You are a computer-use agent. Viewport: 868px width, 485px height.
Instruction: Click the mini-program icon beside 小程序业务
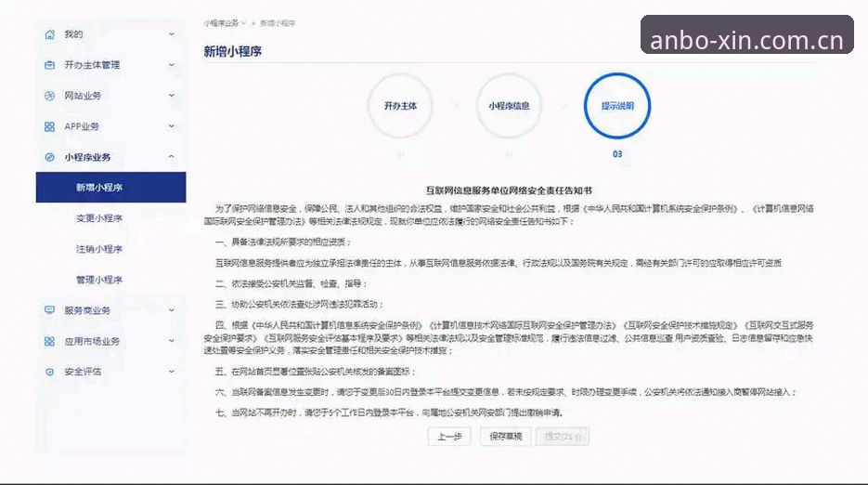pos(49,157)
